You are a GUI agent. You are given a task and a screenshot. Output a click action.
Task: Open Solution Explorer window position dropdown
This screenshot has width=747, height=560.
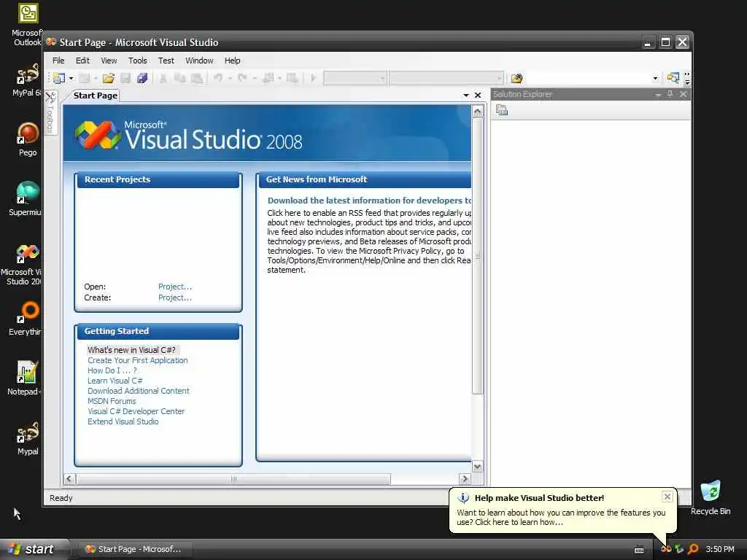(x=658, y=94)
